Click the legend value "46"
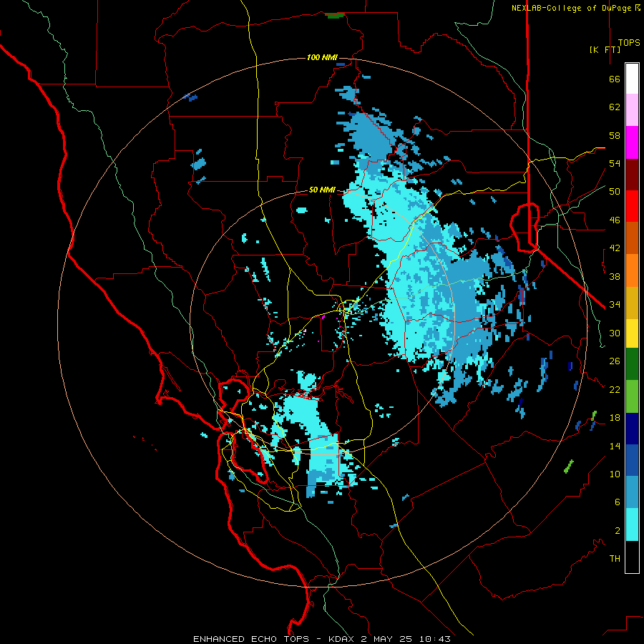 [615, 220]
